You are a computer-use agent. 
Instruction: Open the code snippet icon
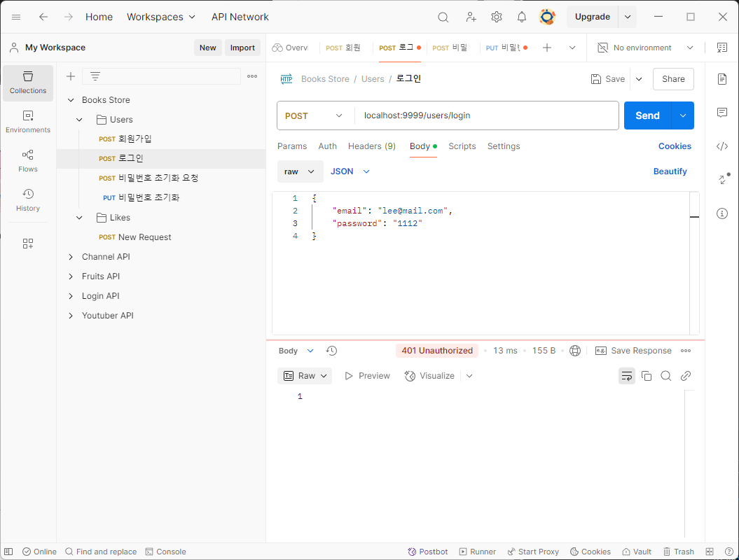pos(722,146)
